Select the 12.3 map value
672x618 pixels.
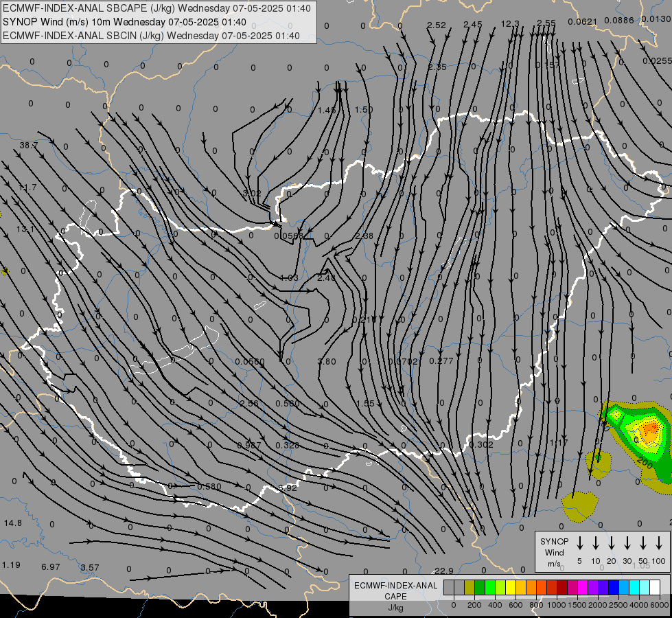pyautogui.click(x=510, y=24)
